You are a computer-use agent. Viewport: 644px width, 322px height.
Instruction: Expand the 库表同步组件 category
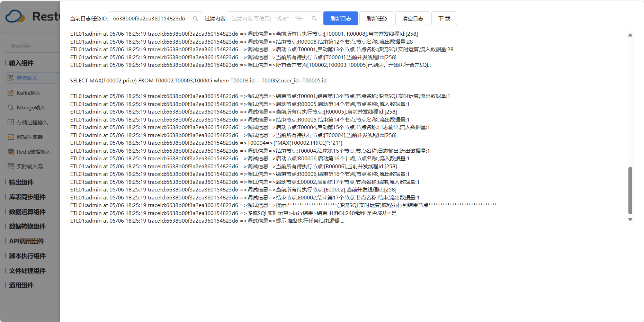(27, 197)
